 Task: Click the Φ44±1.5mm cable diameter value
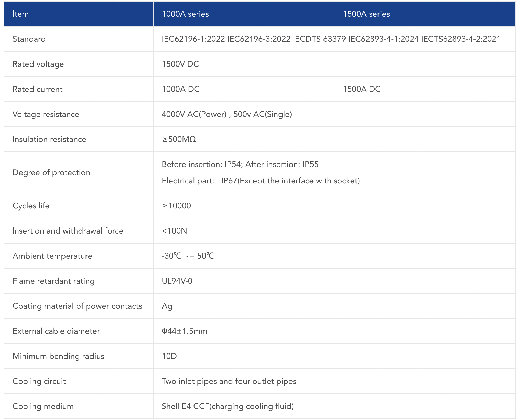[185, 331]
